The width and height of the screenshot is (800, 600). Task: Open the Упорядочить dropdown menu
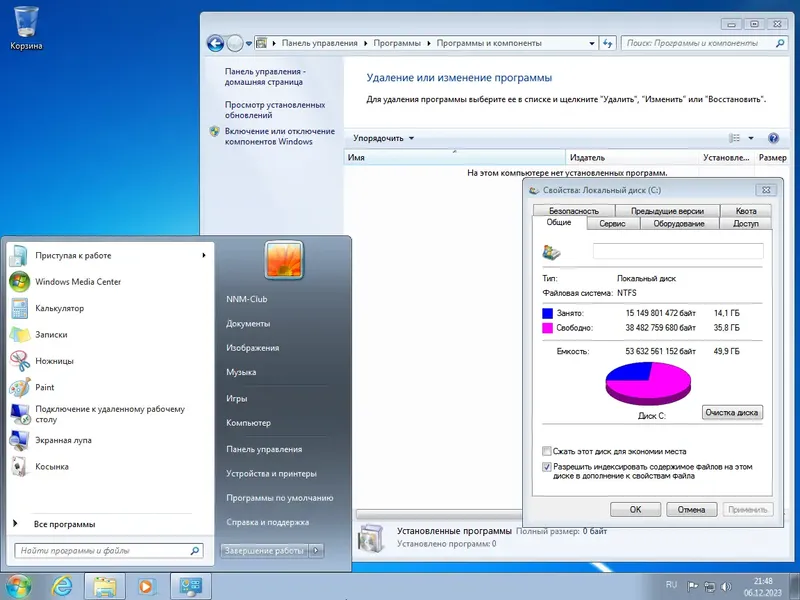[380, 137]
